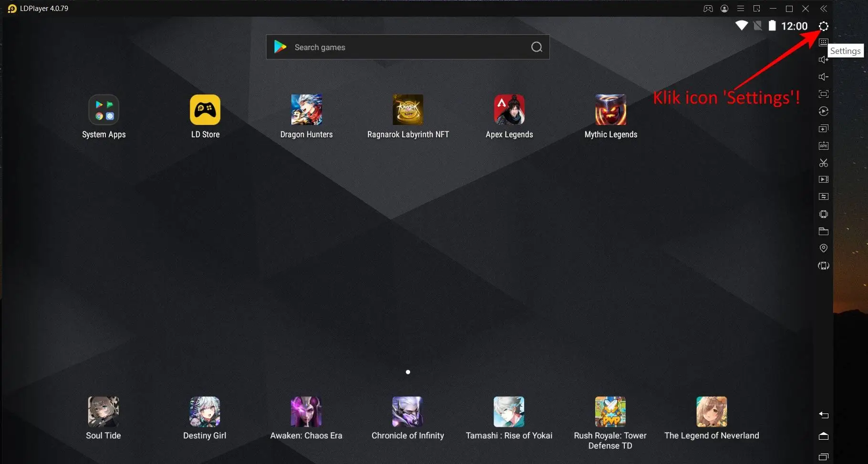Click the Search games input field
The image size is (868, 464).
408,47
